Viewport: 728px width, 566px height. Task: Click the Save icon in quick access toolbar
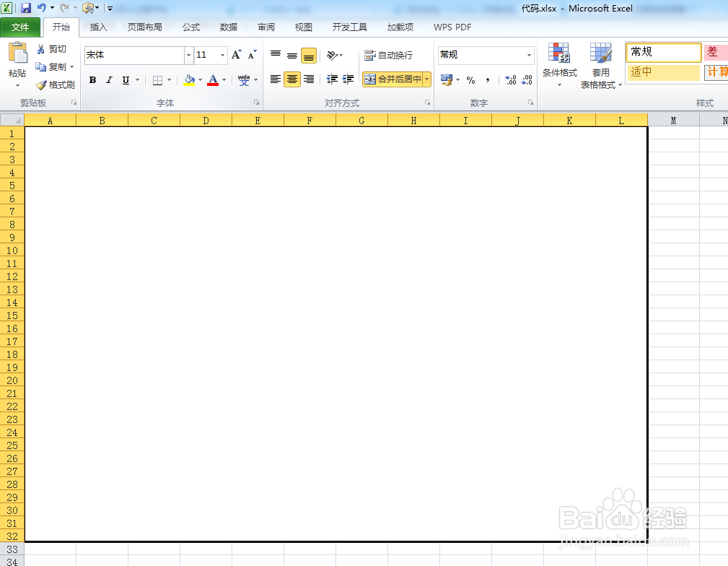click(26, 8)
